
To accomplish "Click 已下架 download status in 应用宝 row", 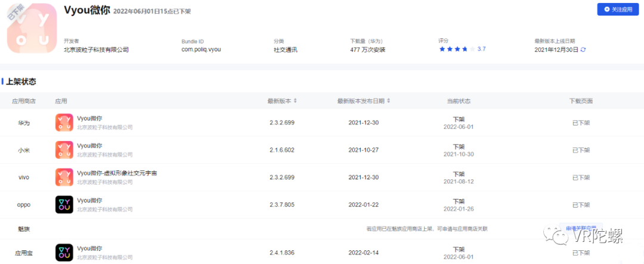I will point(581,253).
